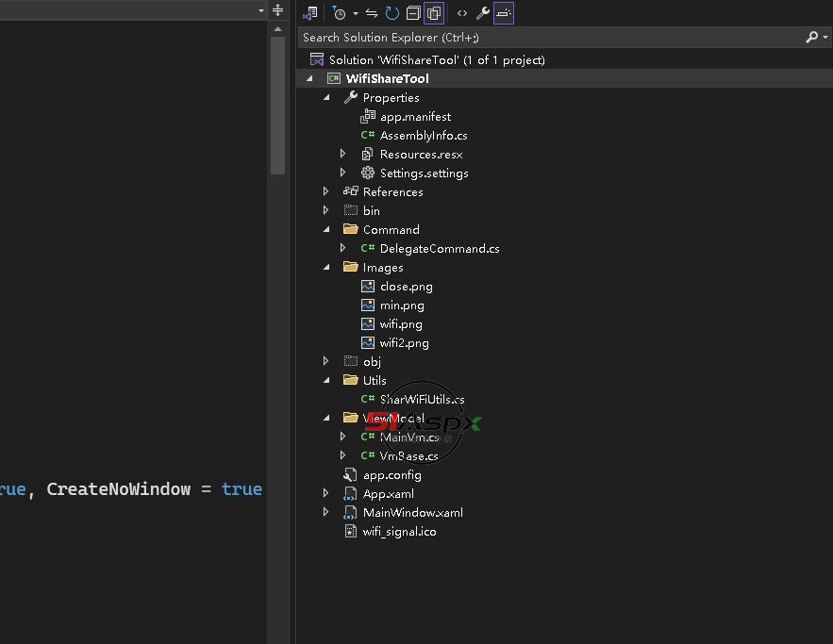Collapse the ViewModel folder
This screenshot has width=833, height=644.
(x=326, y=418)
